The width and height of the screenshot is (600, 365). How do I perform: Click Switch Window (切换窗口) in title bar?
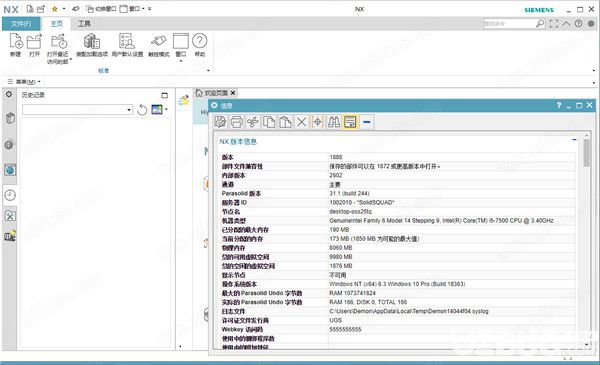point(101,8)
